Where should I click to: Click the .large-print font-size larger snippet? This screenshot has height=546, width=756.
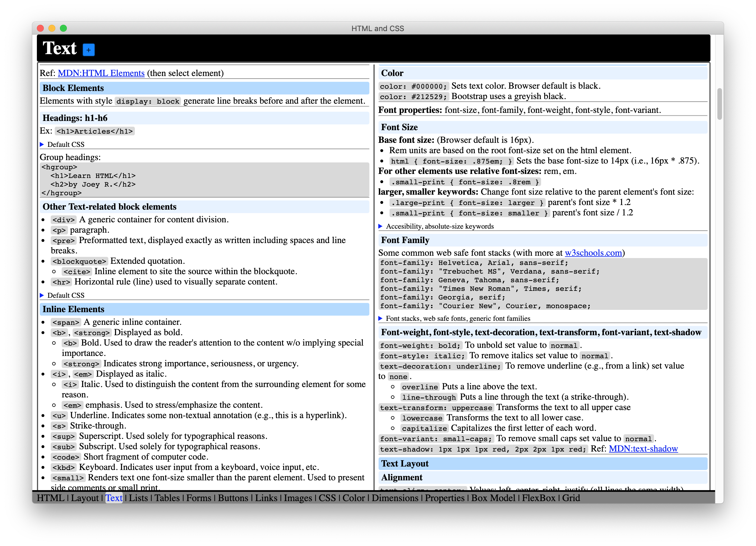[x=467, y=203]
